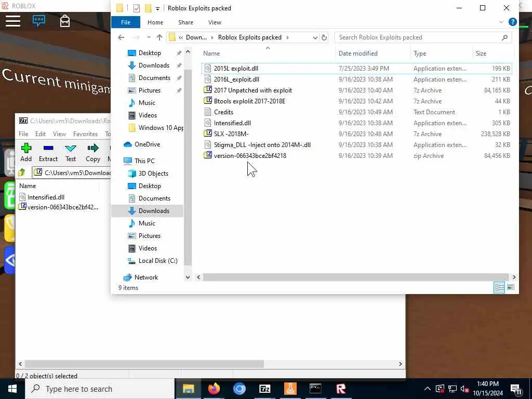The height and width of the screenshot is (399, 532).
Task: Open the Share ribbon tab
Action: click(x=185, y=22)
